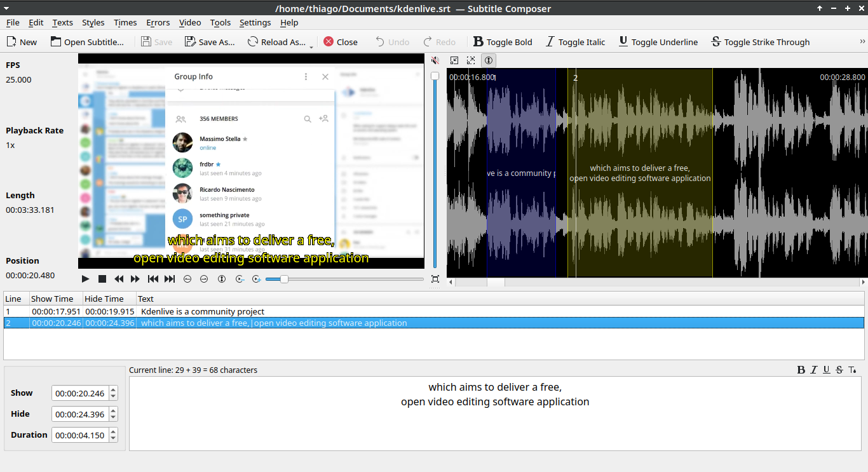Click the Save As toolbar button
The image size is (868, 472).
[209, 42]
